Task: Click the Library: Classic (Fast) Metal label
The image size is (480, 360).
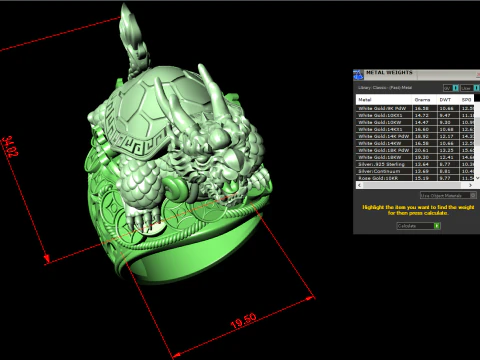Action: (385, 88)
